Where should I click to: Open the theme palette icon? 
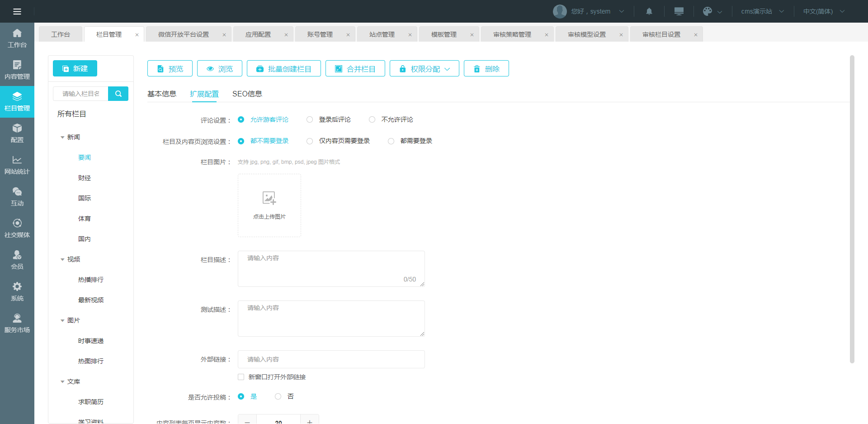(708, 11)
